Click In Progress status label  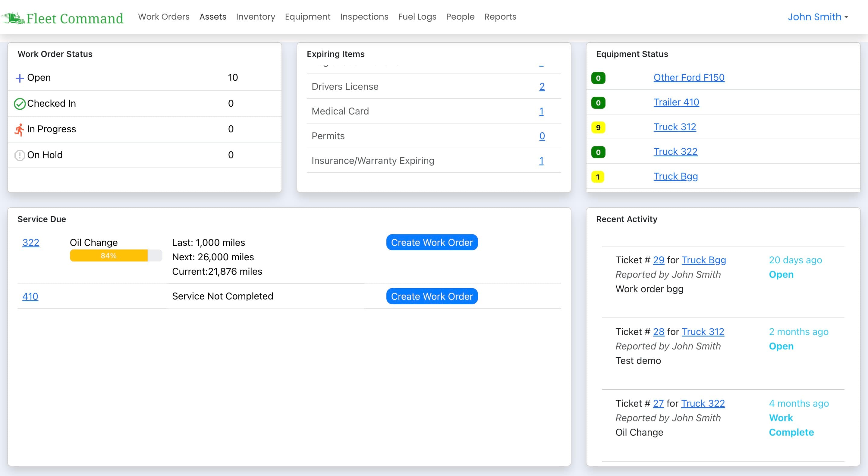coord(52,129)
